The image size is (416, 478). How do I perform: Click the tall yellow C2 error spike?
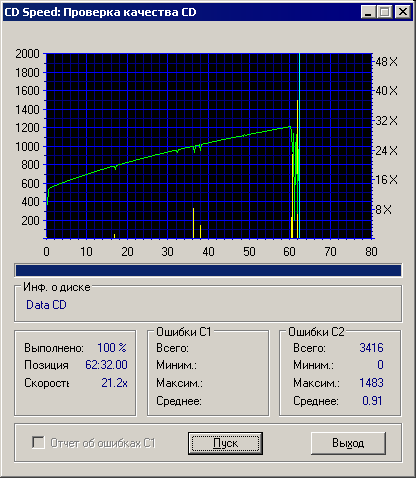297,169
